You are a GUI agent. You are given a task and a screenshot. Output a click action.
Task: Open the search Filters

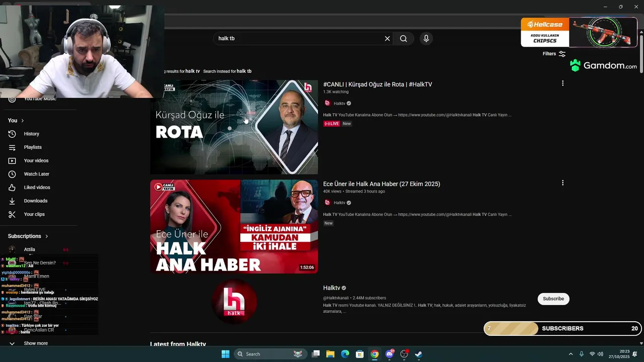(554, 54)
